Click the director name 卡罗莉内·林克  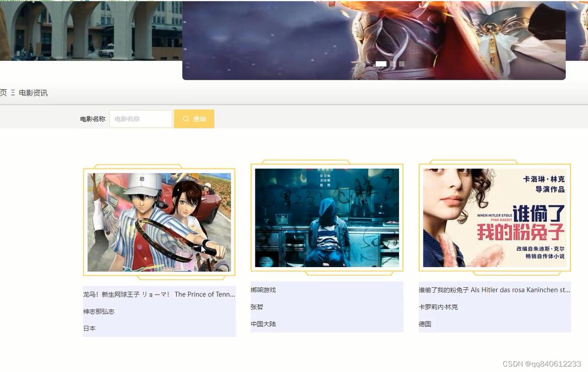(x=438, y=307)
